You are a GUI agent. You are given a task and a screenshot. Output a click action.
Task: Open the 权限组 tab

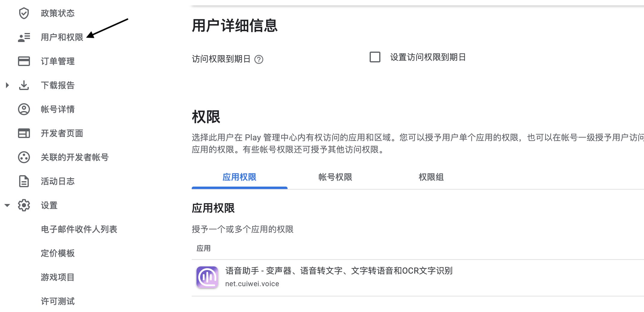431,177
